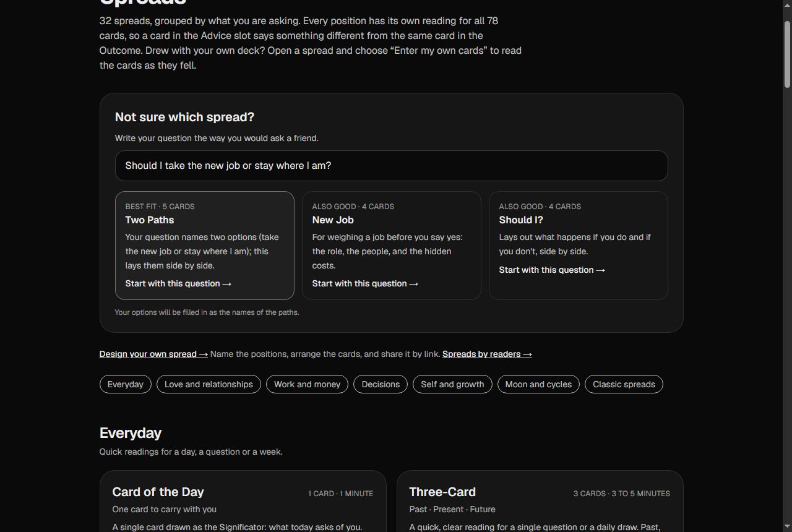This screenshot has width=792, height=532.
Task: Start with this question under Should I?
Action: click(x=552, y=270)
